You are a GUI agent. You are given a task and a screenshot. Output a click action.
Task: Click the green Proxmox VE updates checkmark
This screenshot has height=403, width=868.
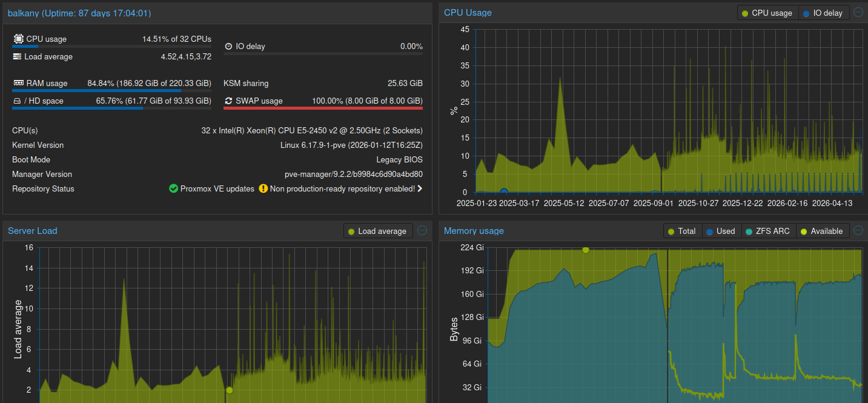tap(173, 188)
